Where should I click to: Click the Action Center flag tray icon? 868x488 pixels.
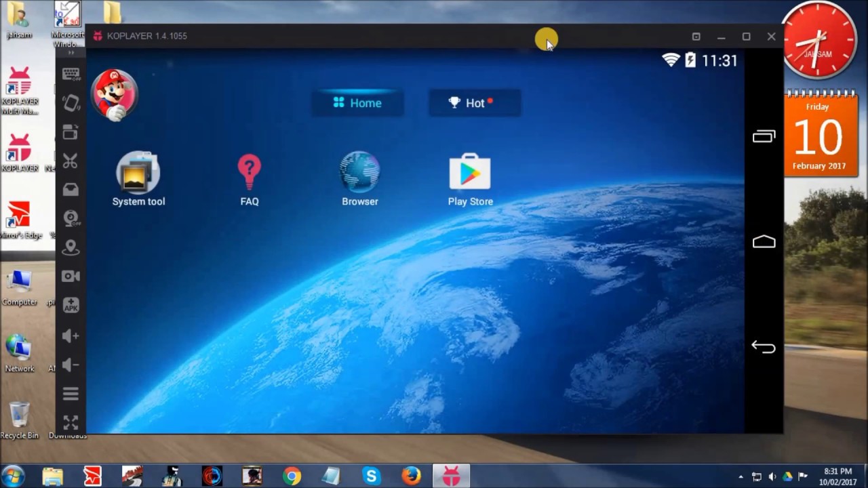point(802,476)
